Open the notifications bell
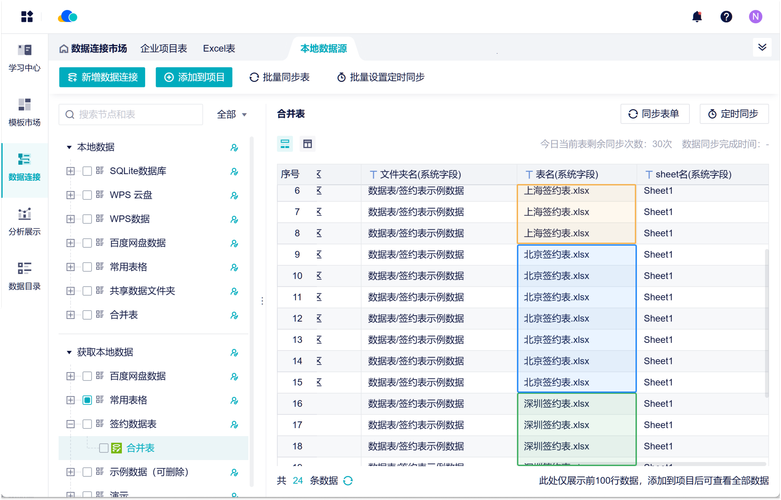The height and width of the screenshot is (500, 781). pyautogui.click(x=697, y=16)
